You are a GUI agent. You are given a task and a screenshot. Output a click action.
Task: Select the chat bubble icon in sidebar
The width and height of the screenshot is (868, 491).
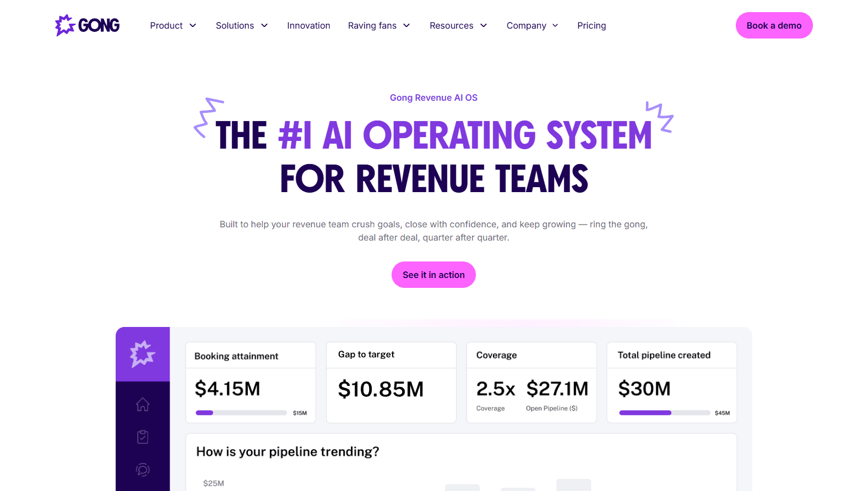143,470
